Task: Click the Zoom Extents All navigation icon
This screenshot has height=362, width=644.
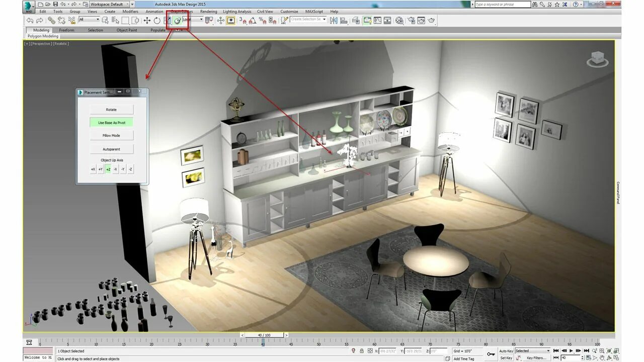Action: 617,350
